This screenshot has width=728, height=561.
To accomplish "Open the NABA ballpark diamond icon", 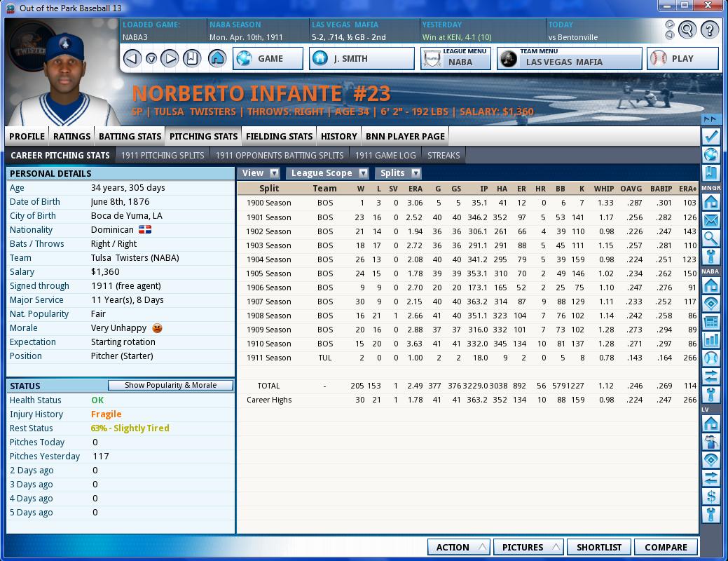I will tap(710, 304).
